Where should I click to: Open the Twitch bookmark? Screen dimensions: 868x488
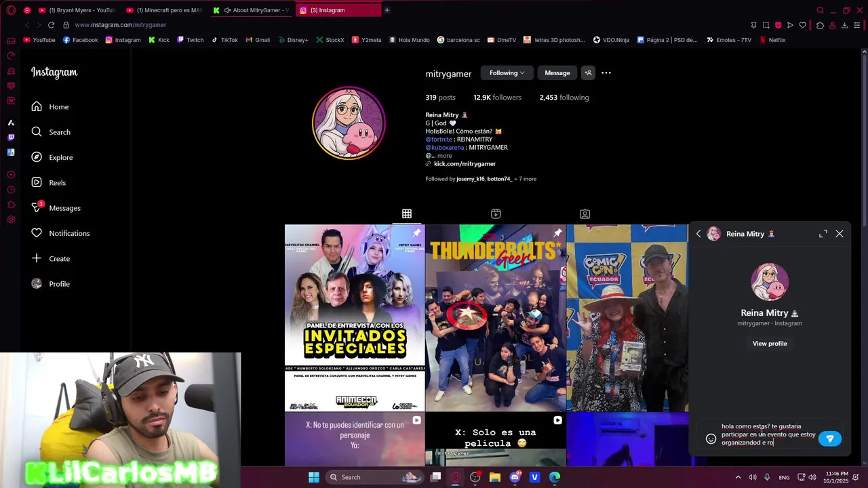(x=190, y=40)
